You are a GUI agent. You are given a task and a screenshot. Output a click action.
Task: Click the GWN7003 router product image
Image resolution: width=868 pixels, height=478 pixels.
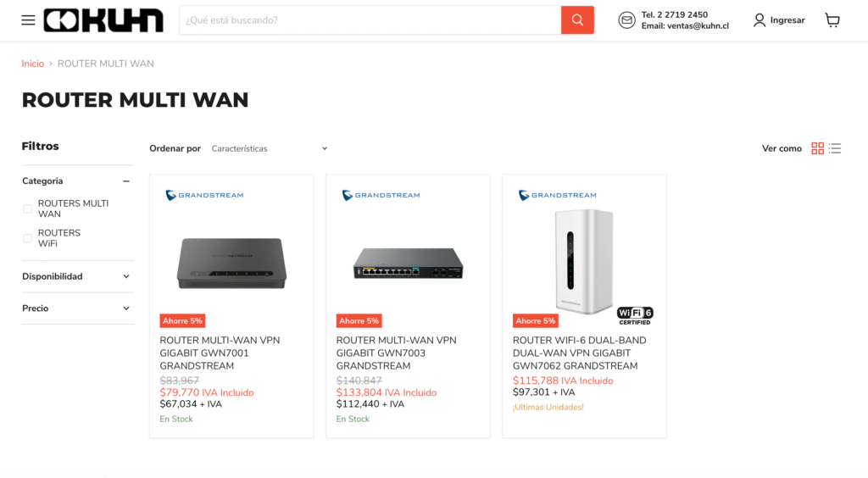408,263
